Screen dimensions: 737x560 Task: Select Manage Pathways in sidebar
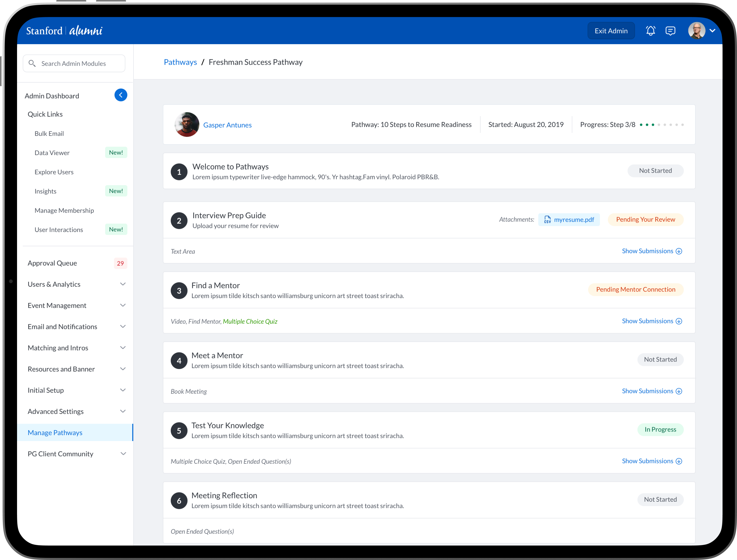pyautogui.click(x=55, y=433)
